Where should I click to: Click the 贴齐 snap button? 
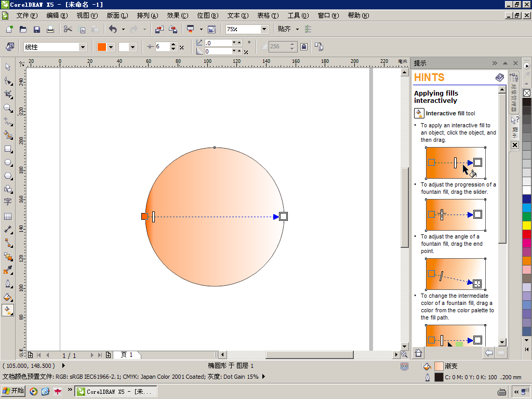pos(285,29)
